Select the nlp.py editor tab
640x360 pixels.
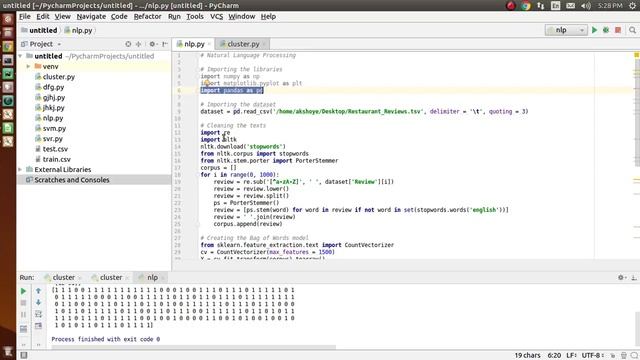coord(193,44)
